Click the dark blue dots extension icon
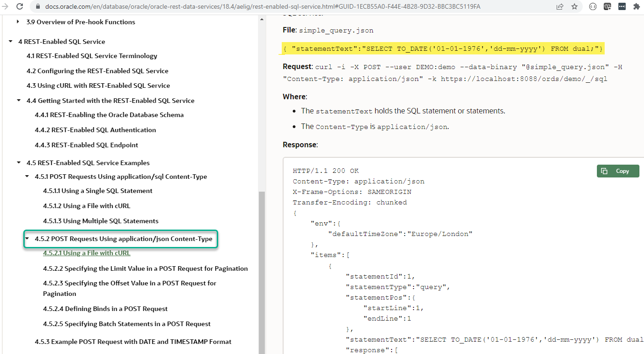 (622, 7)
